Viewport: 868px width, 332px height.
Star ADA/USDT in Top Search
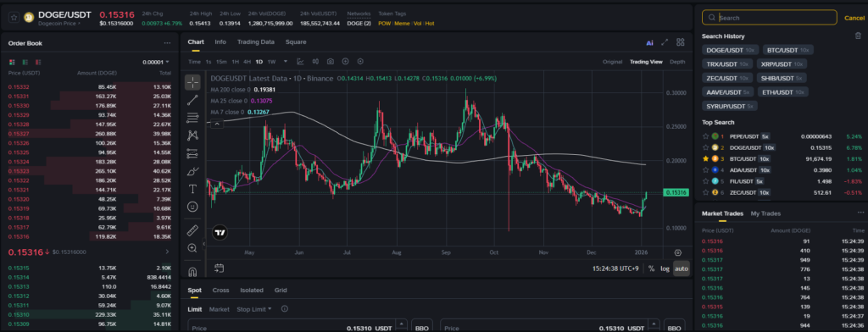(706, 170)
